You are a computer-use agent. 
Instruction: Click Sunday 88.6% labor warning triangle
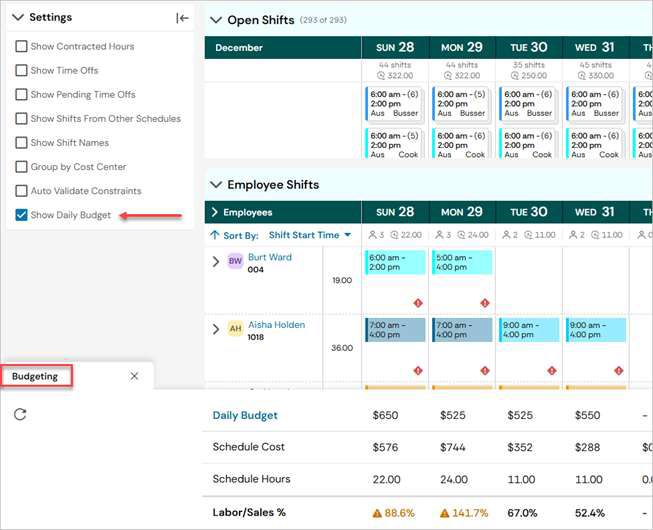(x=377, y=513)
